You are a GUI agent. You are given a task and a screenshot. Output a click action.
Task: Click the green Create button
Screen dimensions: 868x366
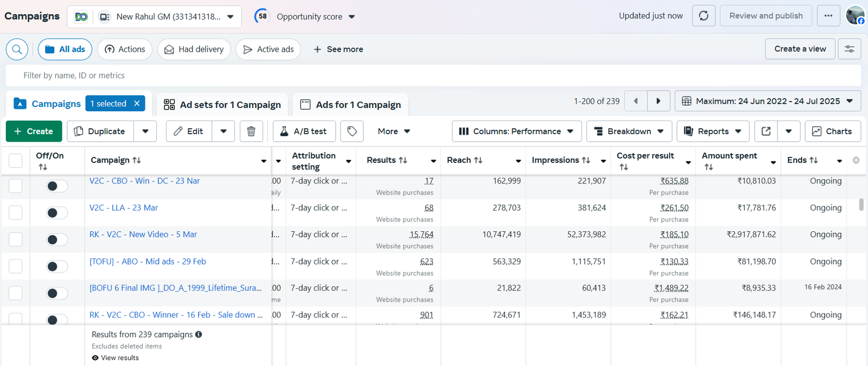point(34,131)
